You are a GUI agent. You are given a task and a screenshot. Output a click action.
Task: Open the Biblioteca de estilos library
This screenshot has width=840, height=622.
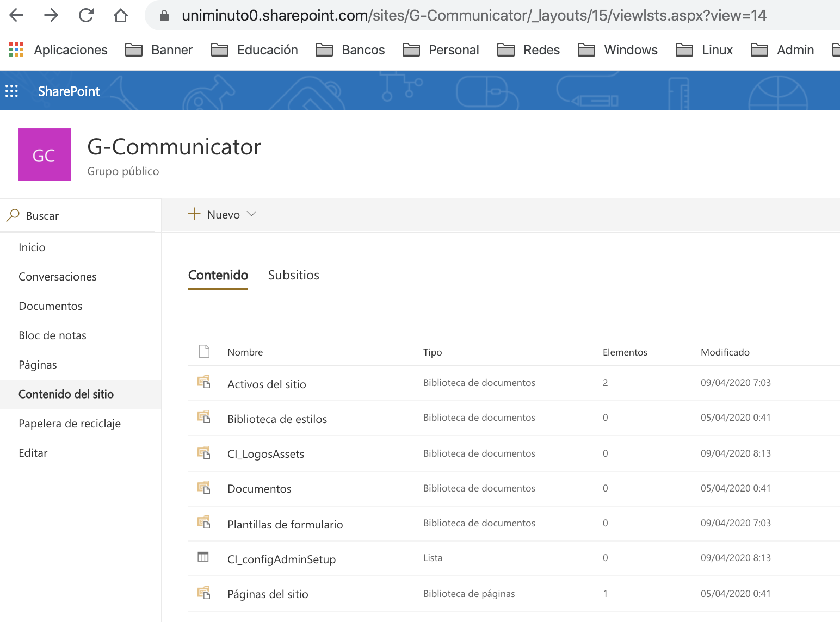pyautogui.click(x=277, y=419)
